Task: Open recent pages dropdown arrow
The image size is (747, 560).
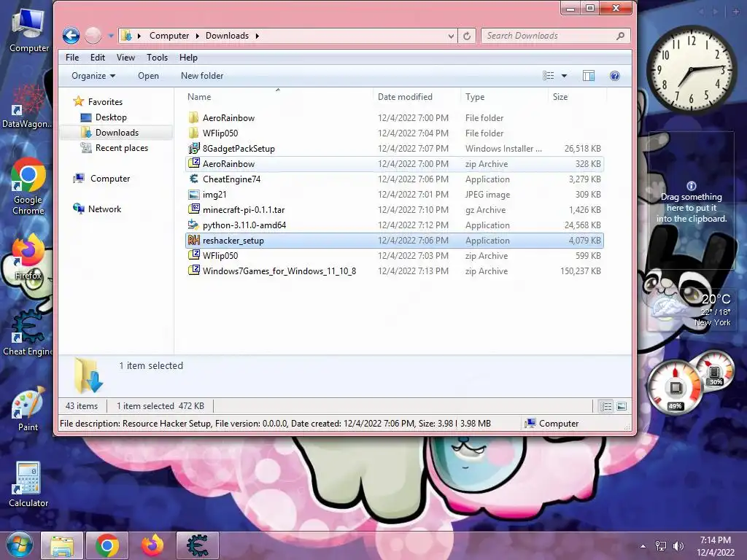Action: tap(111, 36)
